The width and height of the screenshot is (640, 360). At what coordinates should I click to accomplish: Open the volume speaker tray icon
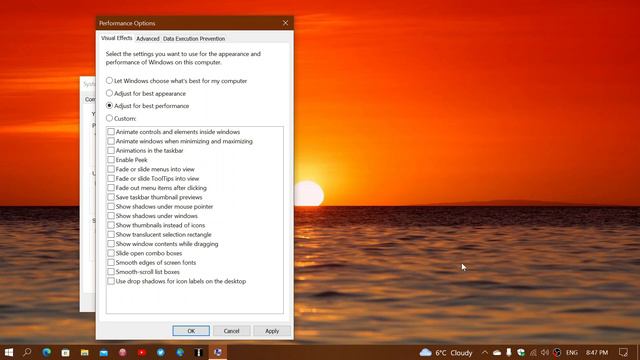tap(545, 352)
